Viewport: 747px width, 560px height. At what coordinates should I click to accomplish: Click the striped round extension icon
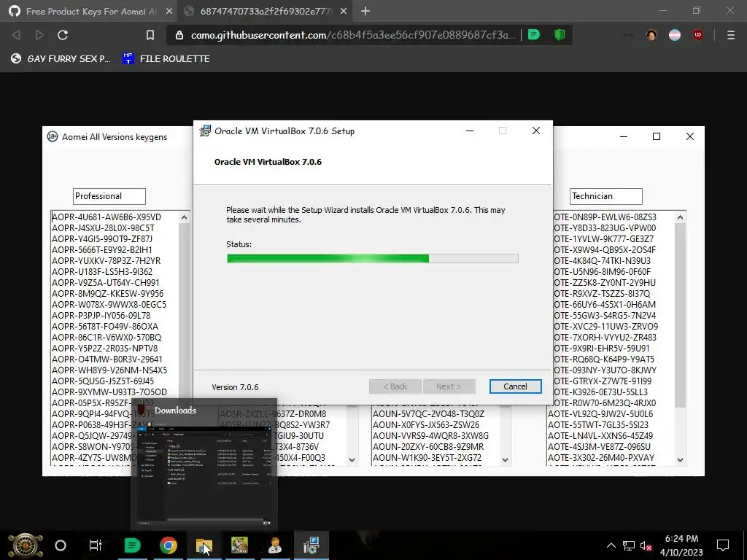(675, 35)
